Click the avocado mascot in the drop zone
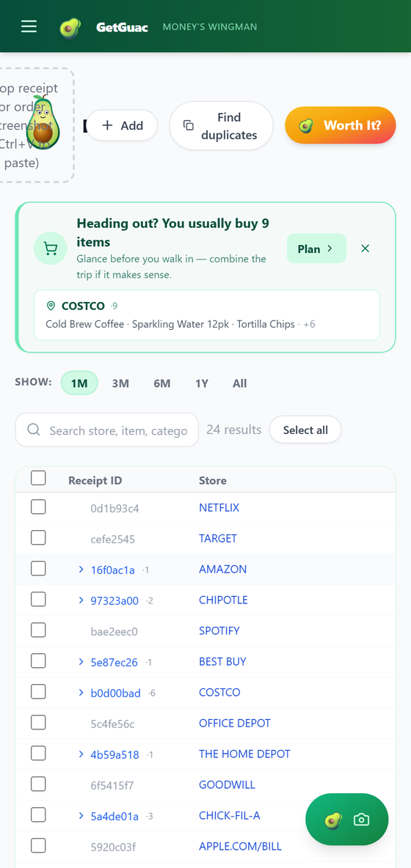The image size is (411, 868). [x=43, y=120]
